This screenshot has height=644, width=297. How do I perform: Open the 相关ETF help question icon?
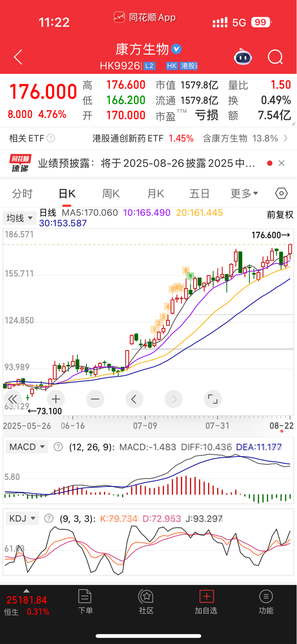(51, 138)
